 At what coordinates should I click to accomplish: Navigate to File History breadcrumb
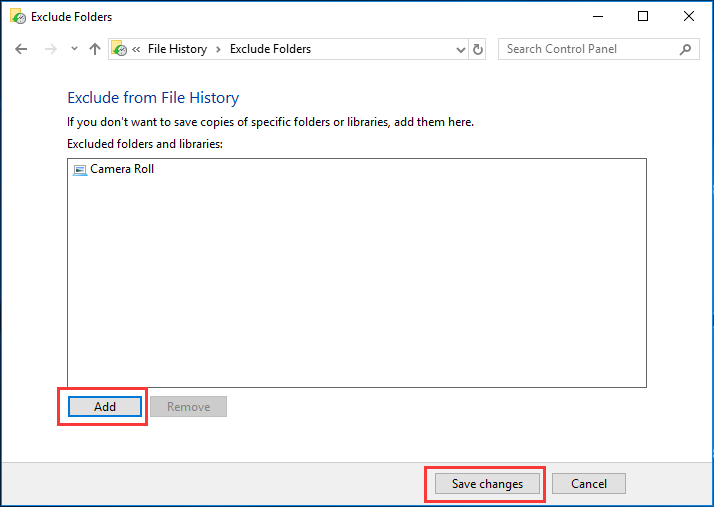[x=177, y=49]
